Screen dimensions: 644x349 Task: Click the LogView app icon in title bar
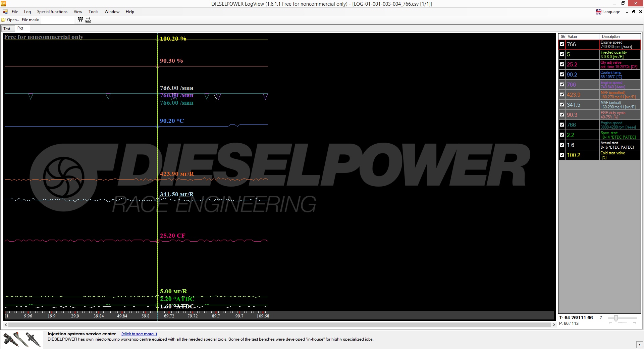pyautogui.click(x=3, y=4)
